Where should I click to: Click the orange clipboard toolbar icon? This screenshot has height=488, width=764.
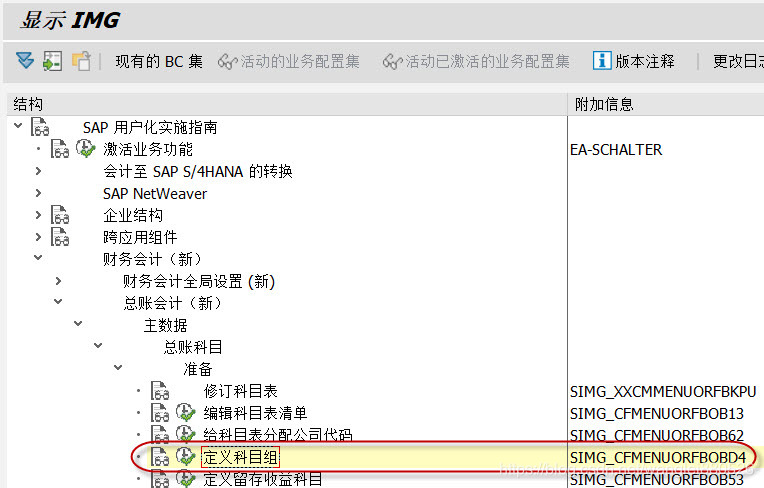81,61
